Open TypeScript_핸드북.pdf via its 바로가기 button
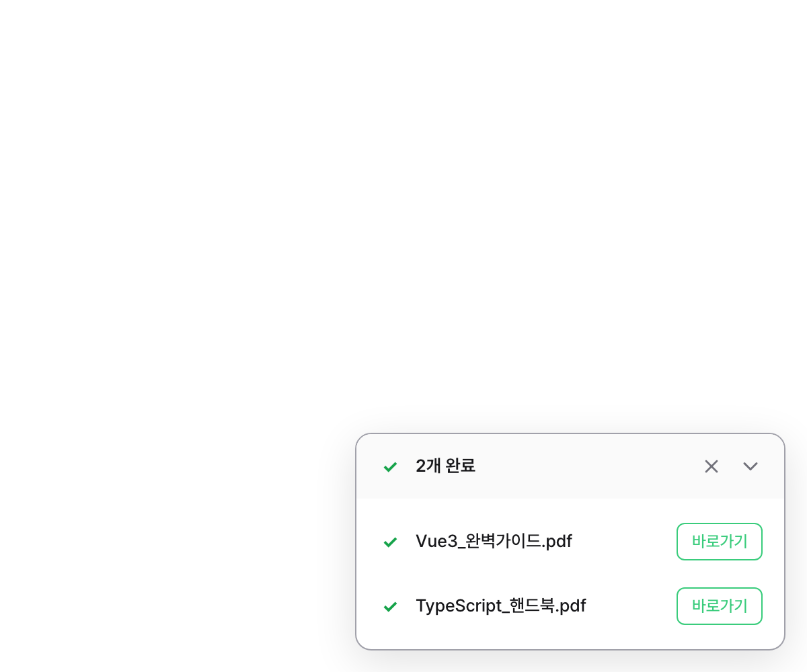 tap(719, 606)
